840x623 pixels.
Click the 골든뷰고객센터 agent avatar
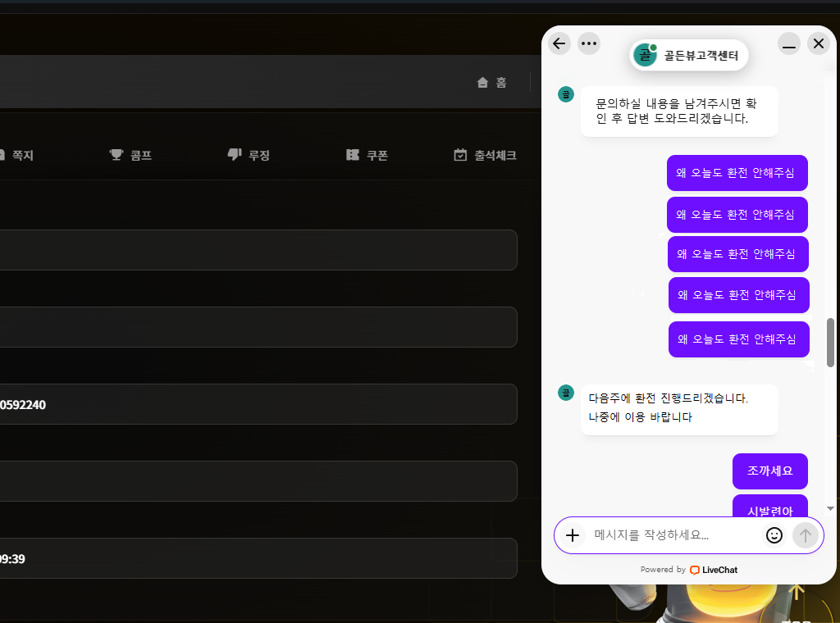(x=646, y=56)
